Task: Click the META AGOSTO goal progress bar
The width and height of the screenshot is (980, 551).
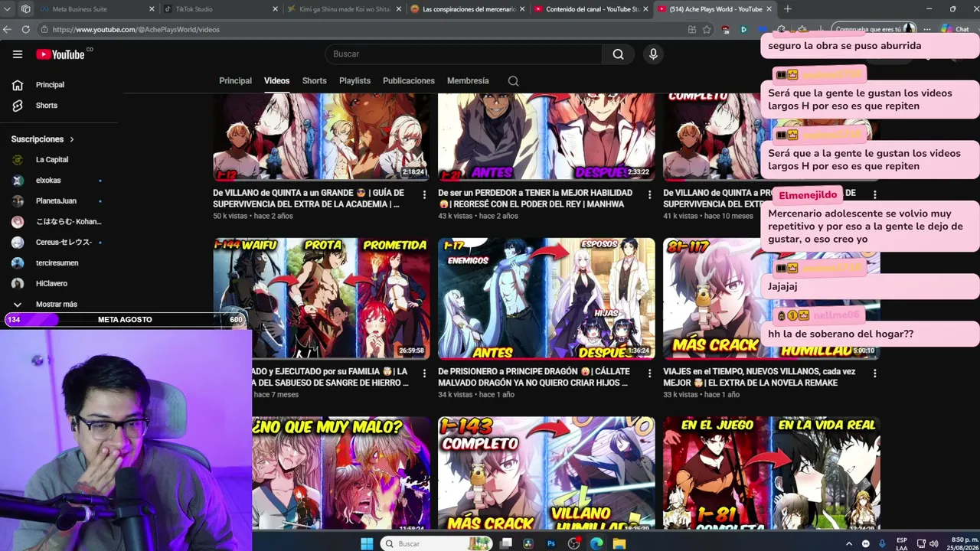Action: [x=126, y=320]
